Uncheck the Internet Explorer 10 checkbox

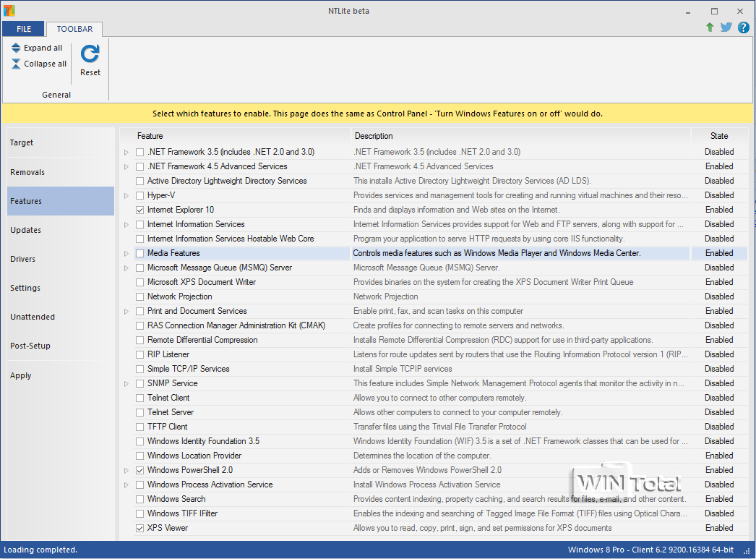(140, 210)
